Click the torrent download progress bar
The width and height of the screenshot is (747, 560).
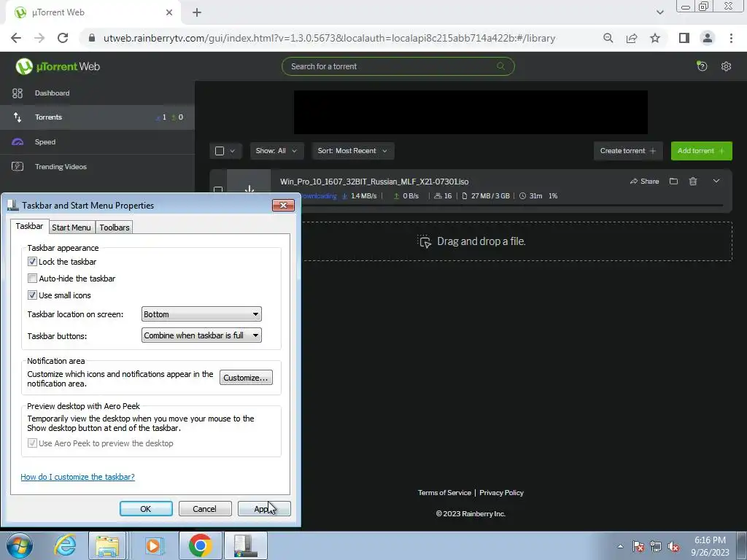pyautogui.click(x=512, y=205)
